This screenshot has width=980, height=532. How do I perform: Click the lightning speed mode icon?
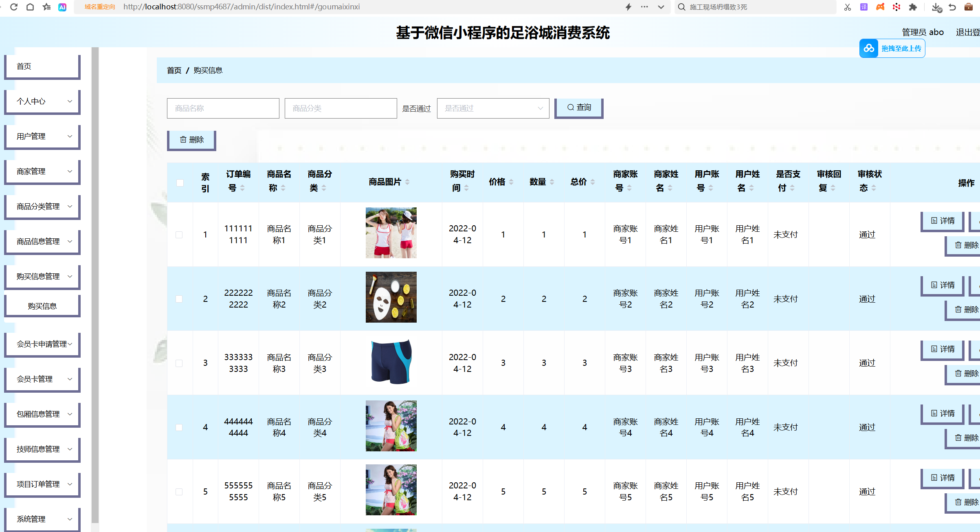(628, 7)
